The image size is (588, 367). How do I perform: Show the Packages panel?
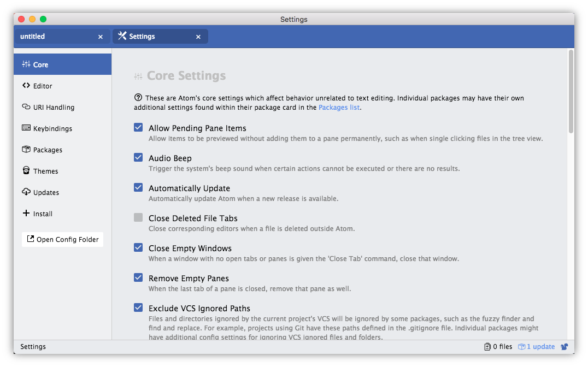pos(63,150)
